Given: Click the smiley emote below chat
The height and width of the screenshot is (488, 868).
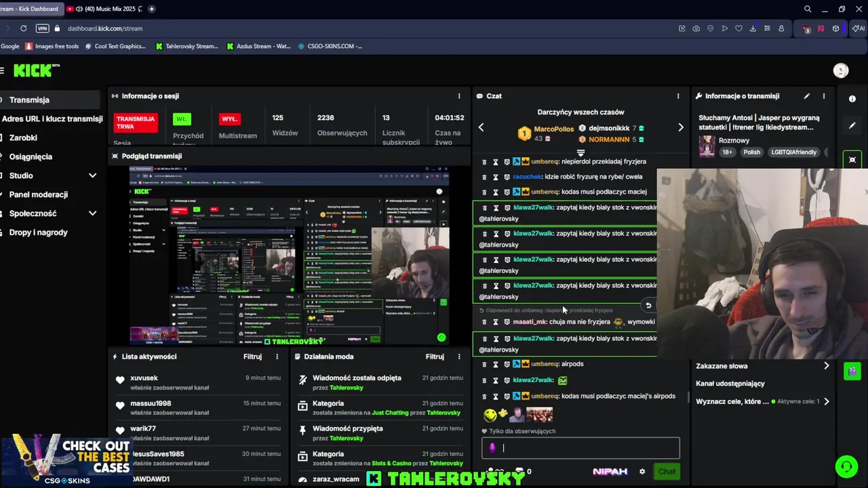Looking at the screenshot, I should [x=490, y=414].
